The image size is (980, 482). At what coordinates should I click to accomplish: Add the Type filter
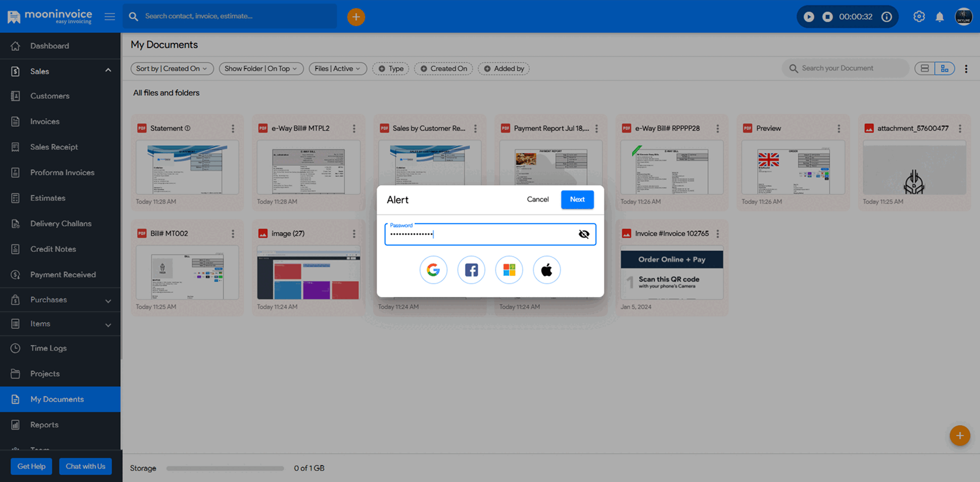tap(391, 68)
